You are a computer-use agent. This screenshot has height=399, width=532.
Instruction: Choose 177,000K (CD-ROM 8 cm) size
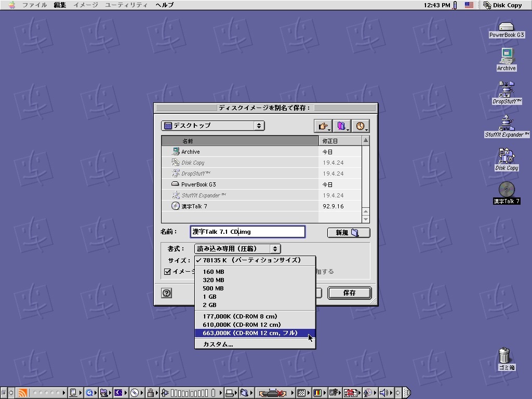click(x=255, y=316)
